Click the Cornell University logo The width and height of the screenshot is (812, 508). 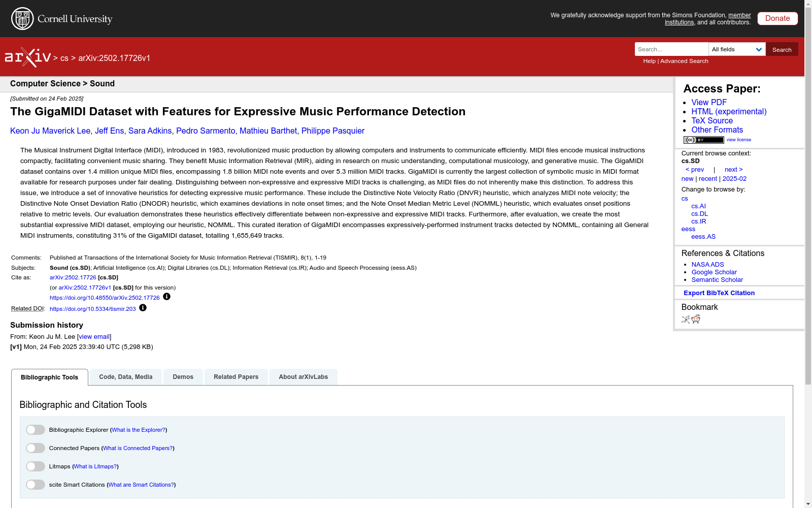point(62,19)
